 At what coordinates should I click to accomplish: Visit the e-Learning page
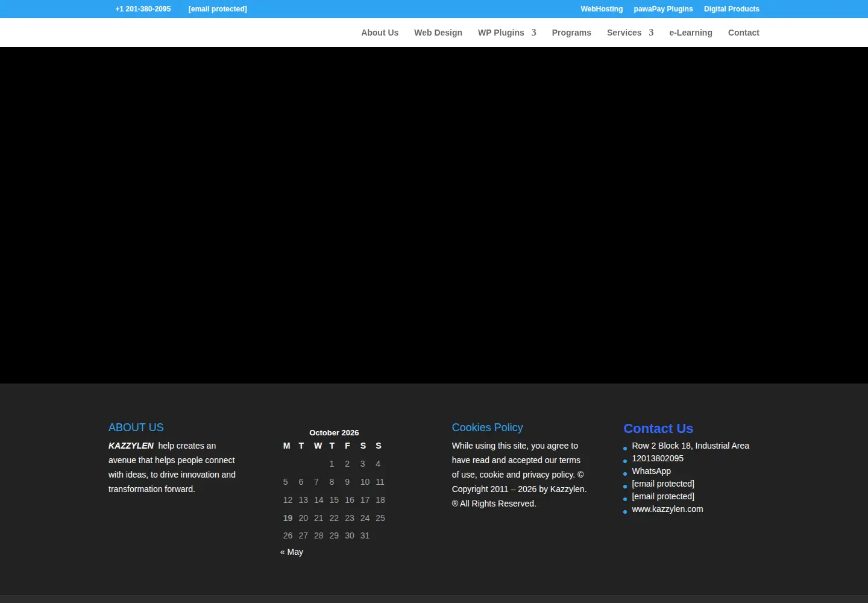tap(691, 33)
